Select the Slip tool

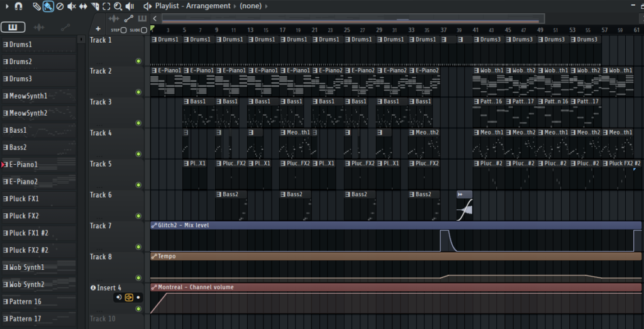click(x=83, y=6)
